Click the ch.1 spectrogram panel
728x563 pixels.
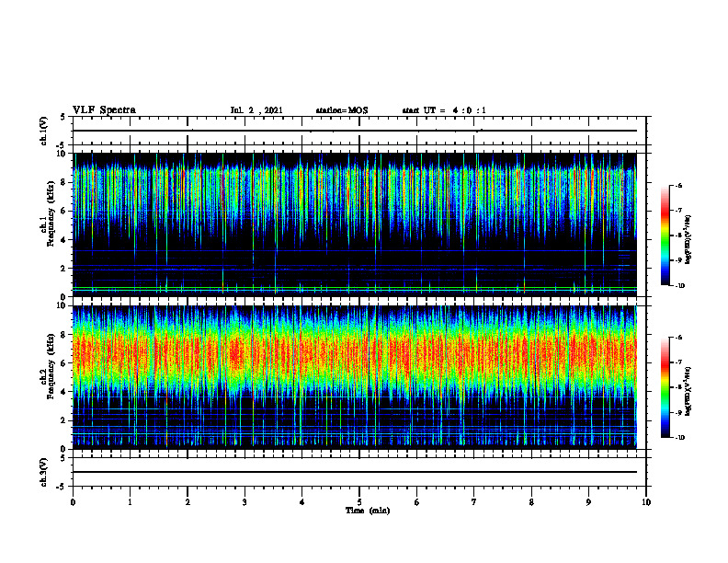coord(354,224)
